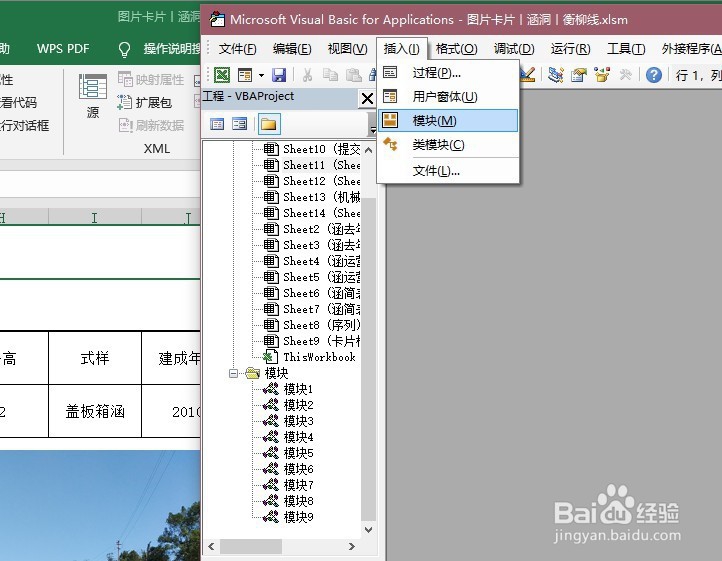This screenshot has width=722, height=561.
Task: Select Sheet9 in project tree
Action: click(x=311, y=341)
